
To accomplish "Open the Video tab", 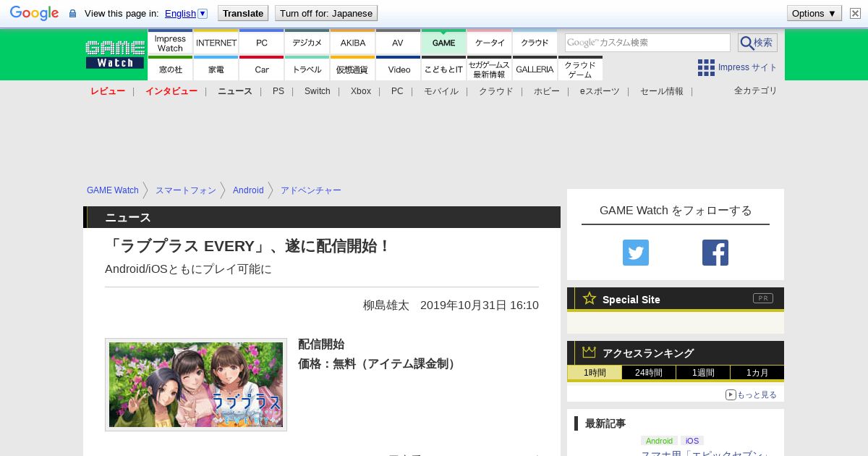I will click(x=399, y=69).
